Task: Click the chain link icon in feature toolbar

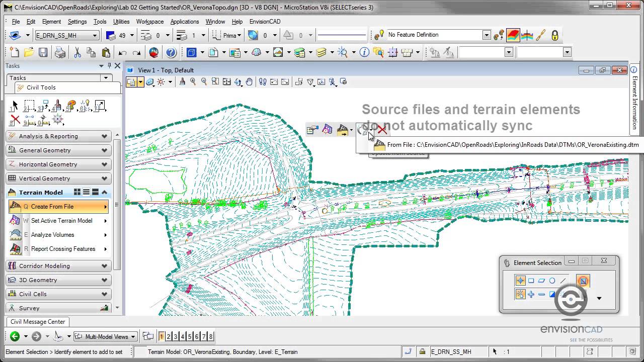Action: (540, 35)
